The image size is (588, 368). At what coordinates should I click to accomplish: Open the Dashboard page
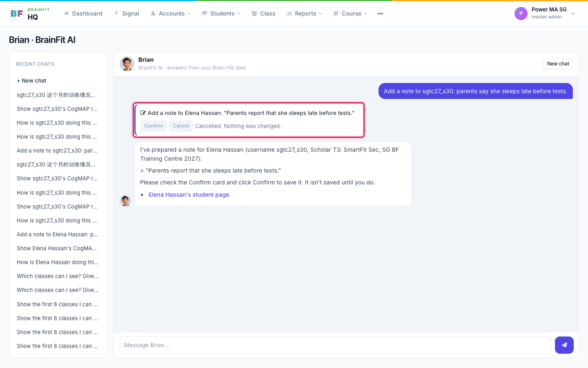(83, 13)
